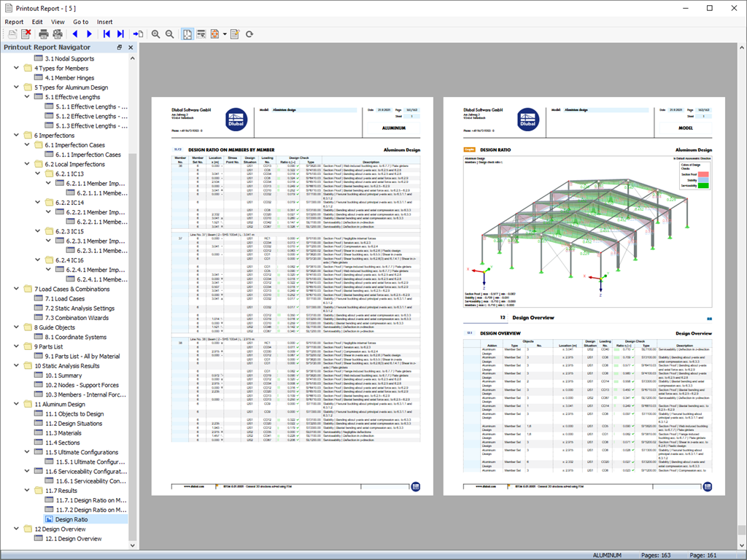Jump to the last page using navigation arrows
747x560 pixels.
pos(119,34)
